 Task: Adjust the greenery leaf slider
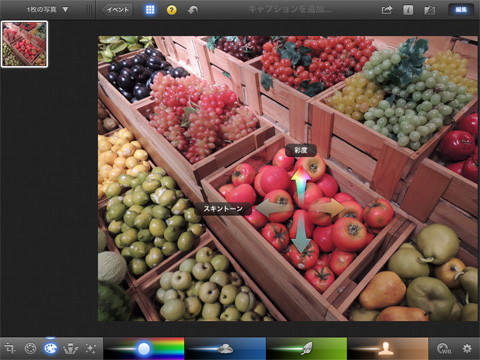pos(306,348)
